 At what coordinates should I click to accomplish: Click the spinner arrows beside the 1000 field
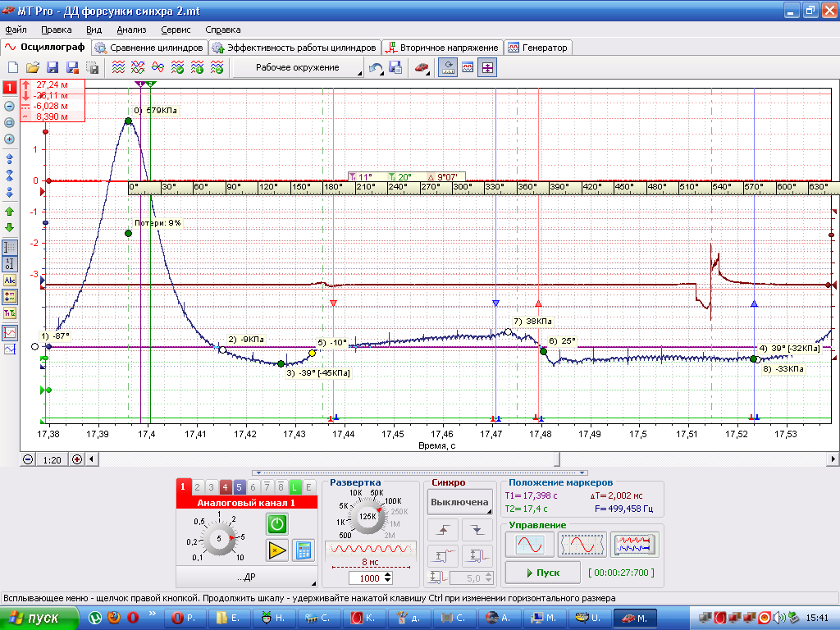pos(388,578)
